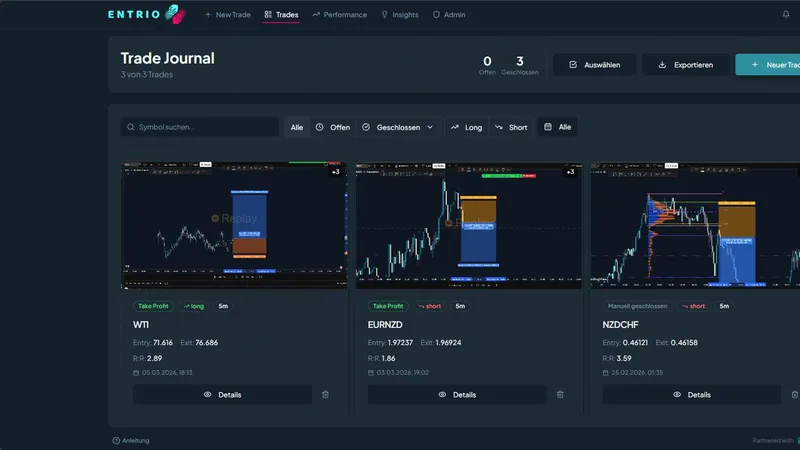Open the New Trade page
Screen dimensions: 800x450
[x=228, y=15]
